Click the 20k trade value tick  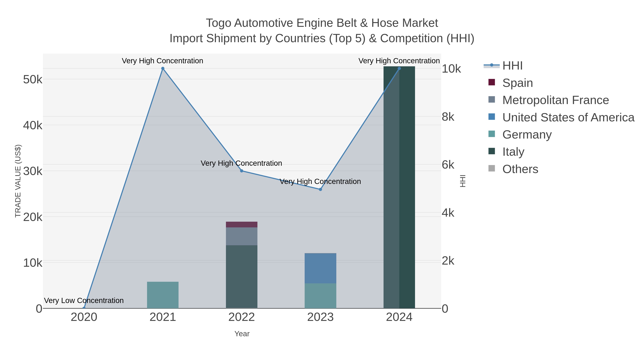[33, 217]
